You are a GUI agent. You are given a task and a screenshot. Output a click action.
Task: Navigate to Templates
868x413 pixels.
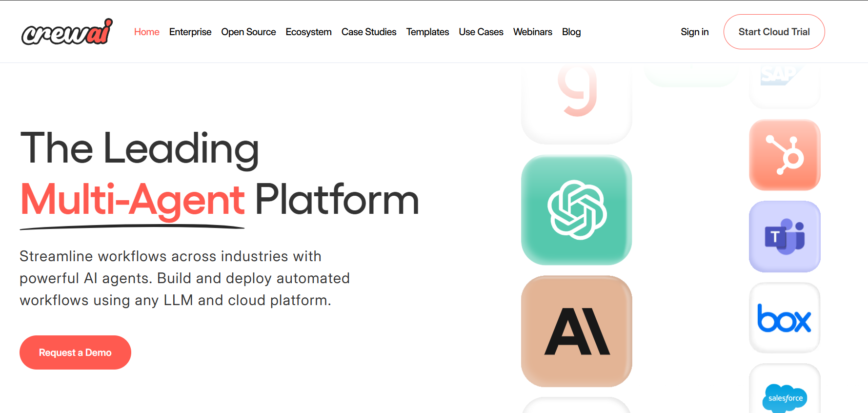tap(427, 32)
